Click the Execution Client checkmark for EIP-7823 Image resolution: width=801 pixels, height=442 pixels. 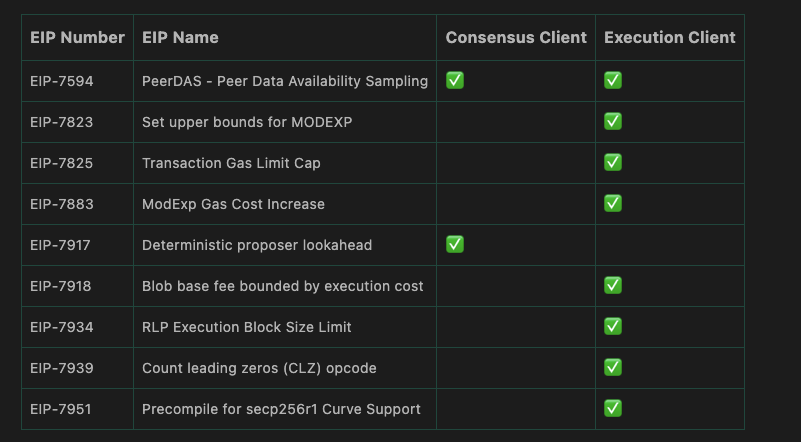click(x=613, y=121)
